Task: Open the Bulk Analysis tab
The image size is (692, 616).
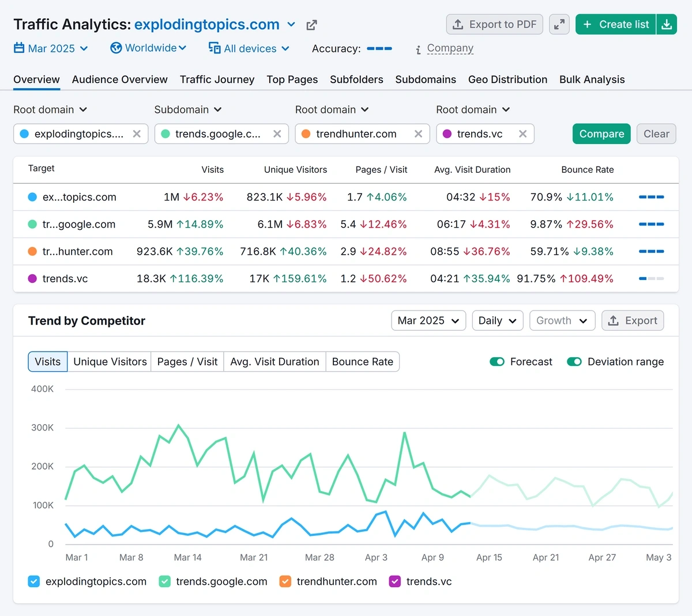Action: 592,80
